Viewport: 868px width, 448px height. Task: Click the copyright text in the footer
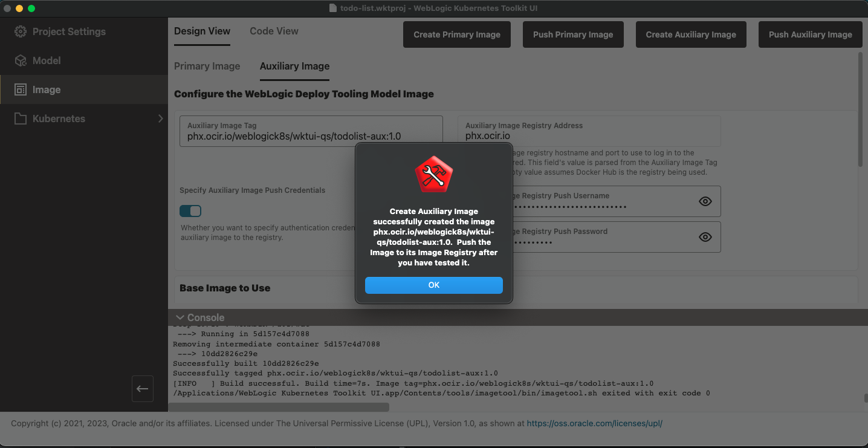(x=268, y=423)
